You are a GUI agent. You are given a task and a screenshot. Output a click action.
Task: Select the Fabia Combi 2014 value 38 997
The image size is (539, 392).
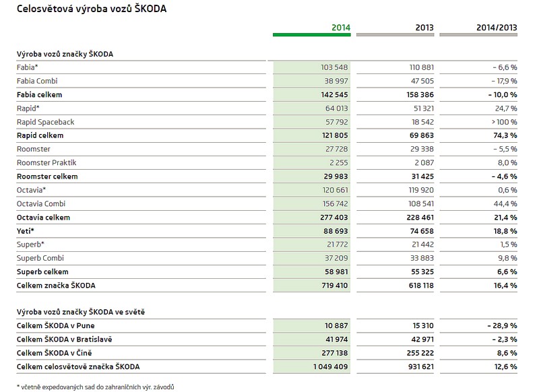(336, 81)
